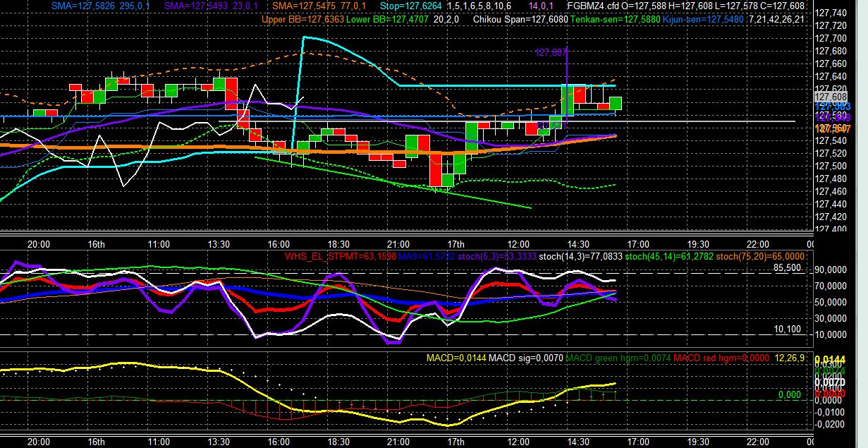Click 14:30 on the bottom time axis
Screen dimensions: 868x448
[579, 440]
